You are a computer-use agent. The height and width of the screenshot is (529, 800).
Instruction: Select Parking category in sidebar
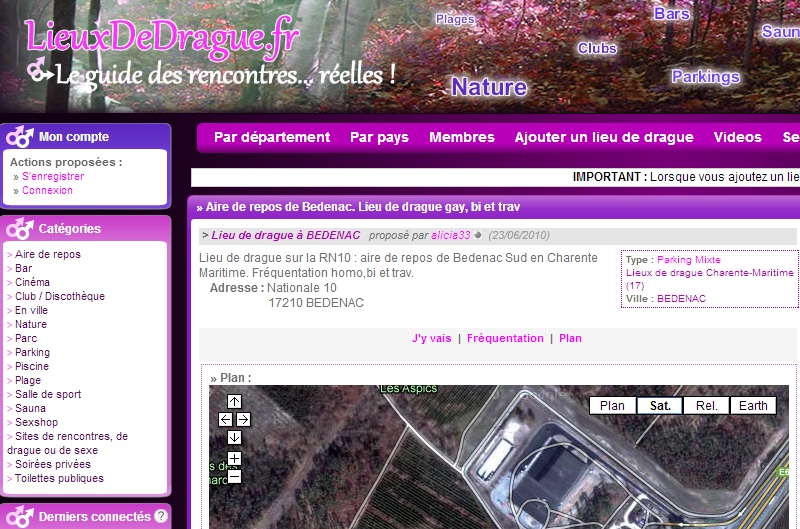(x=32, y=352)
